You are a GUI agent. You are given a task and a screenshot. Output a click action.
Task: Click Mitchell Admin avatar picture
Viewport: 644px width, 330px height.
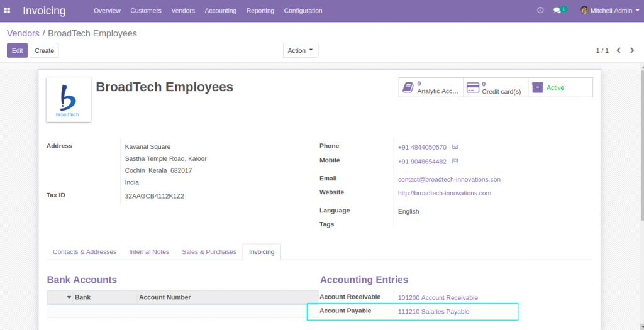pyautogui.click(x=584, y=10)
